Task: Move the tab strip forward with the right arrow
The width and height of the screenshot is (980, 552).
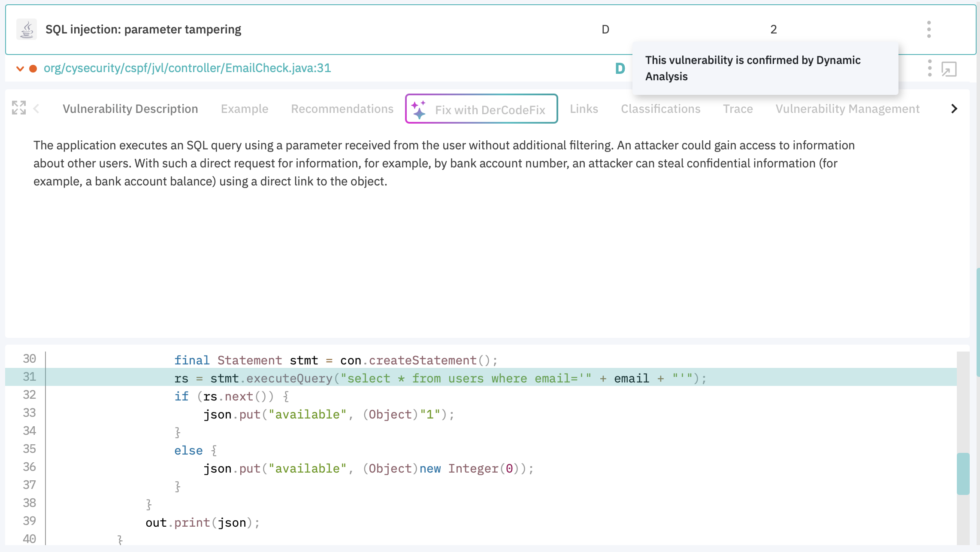Action: click(x=954, y=109)
